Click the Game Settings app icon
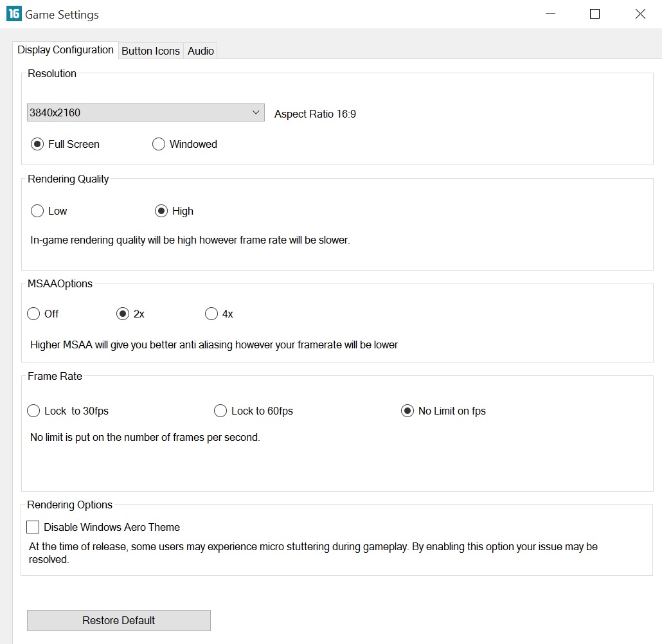 click(13, 13)
